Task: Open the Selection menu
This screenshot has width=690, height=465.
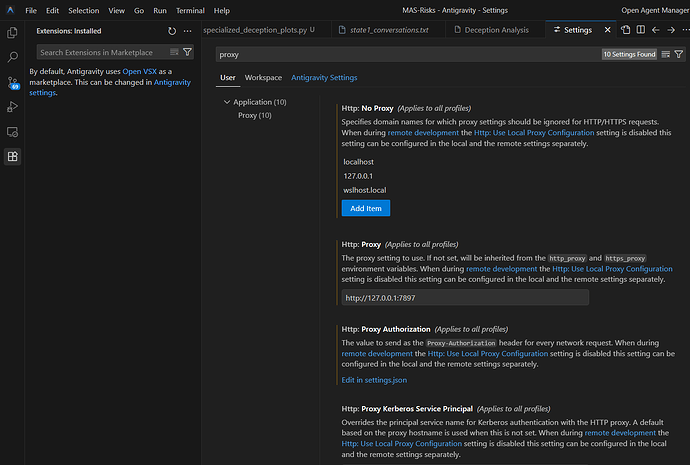Action: (84, 10)
